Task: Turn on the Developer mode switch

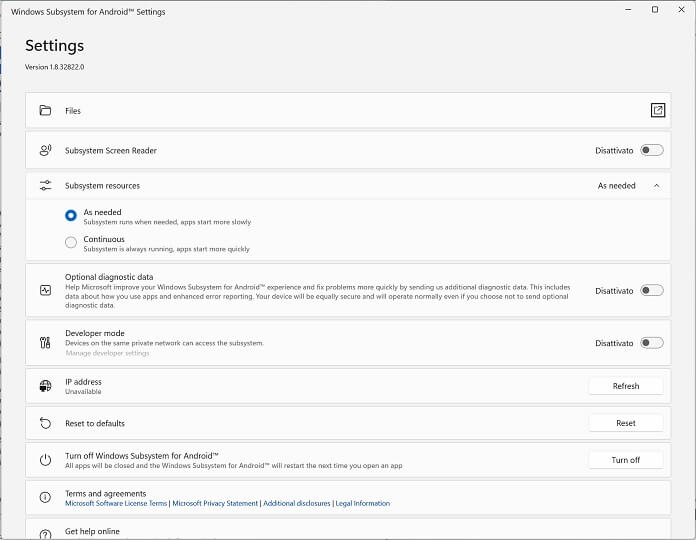Action: 652,343
